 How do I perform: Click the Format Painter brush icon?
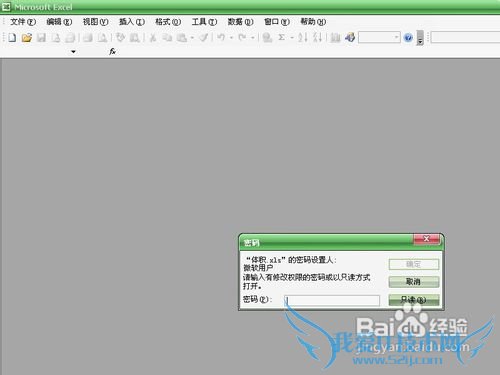[x=204, y=37]
